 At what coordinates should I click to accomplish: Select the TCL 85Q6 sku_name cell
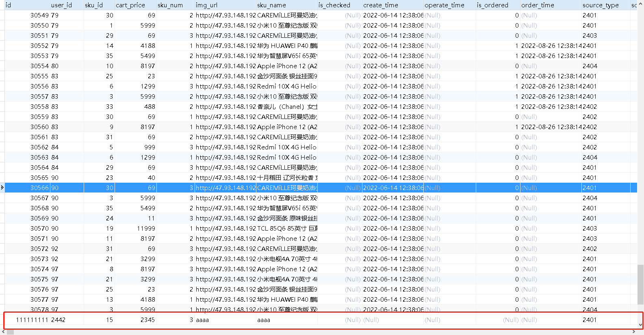pos(287,228)
